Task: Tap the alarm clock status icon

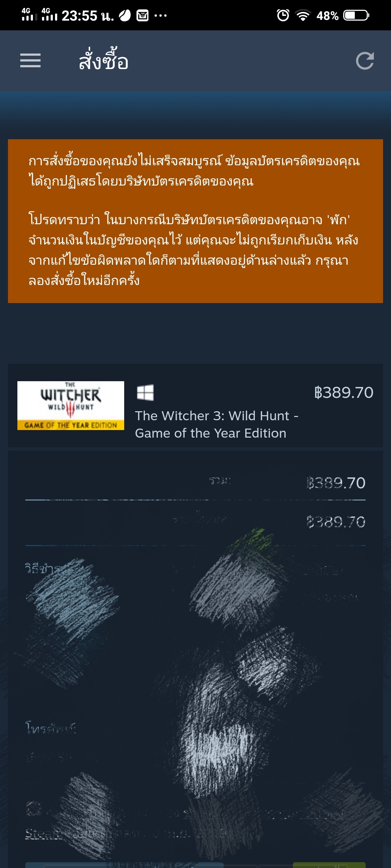Action: [x=283, y=15]
